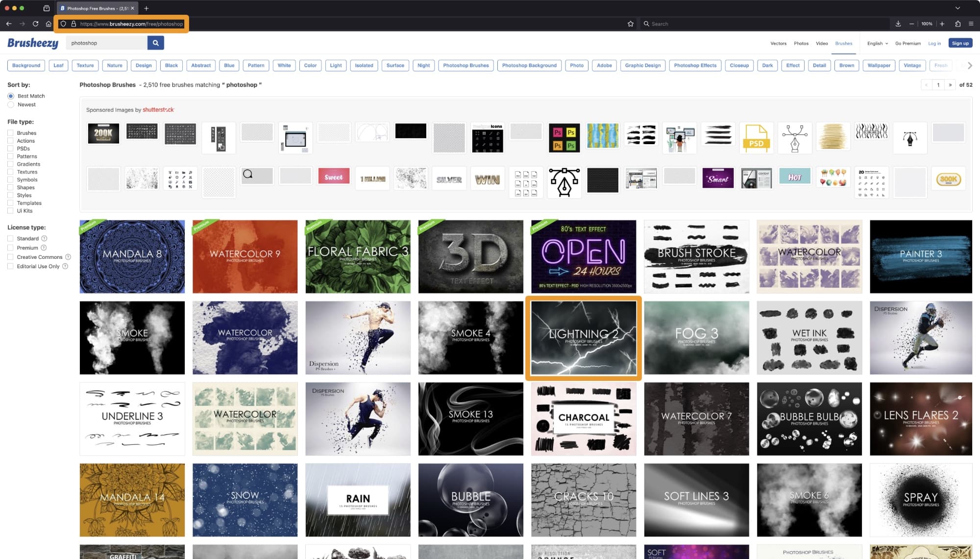Click the Sign up button
Screen dimensions: 980x559
point(960,43)
